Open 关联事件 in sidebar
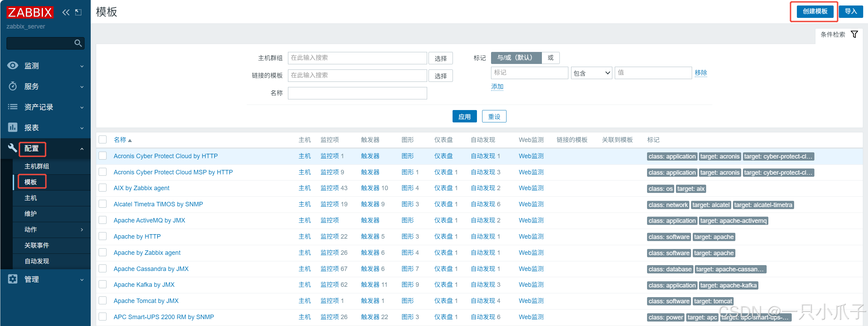This screenshot has width=868, height=326. pyautogui.click(x=37, y=245)
